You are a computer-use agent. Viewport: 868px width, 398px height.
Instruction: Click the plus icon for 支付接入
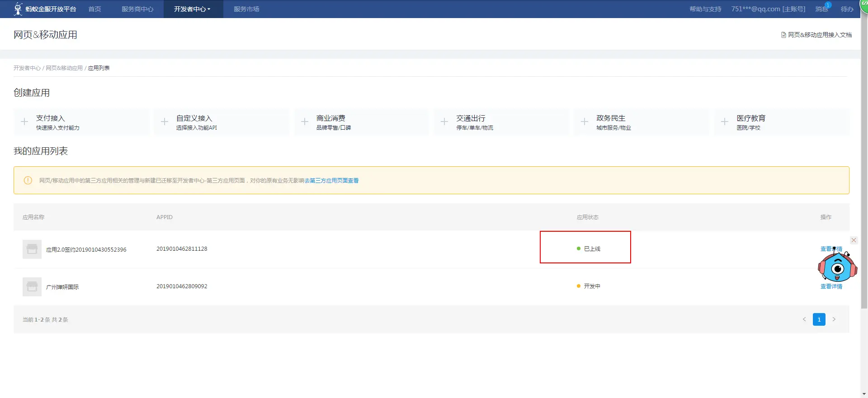tap(24, 122)
